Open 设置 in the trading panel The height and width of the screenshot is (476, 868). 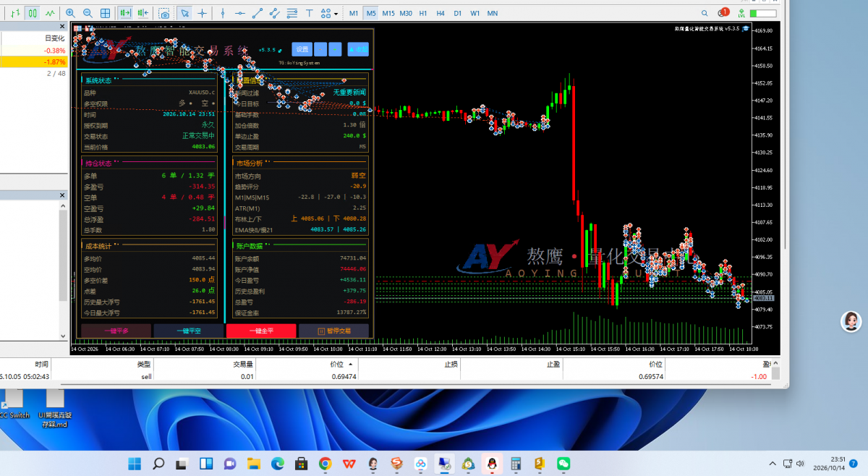pos(302,49)
